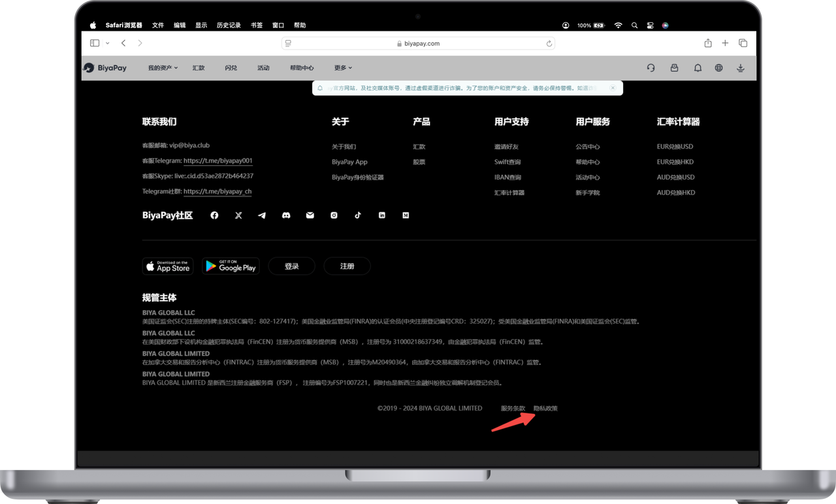Open the notifications bell icon

(698, 68)
